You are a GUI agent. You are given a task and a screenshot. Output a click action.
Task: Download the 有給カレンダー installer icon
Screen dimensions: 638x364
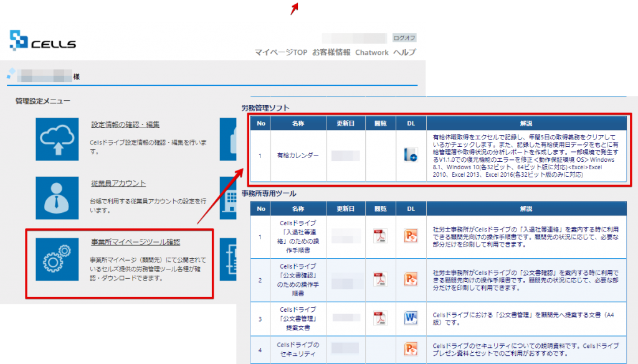(411, 155)
